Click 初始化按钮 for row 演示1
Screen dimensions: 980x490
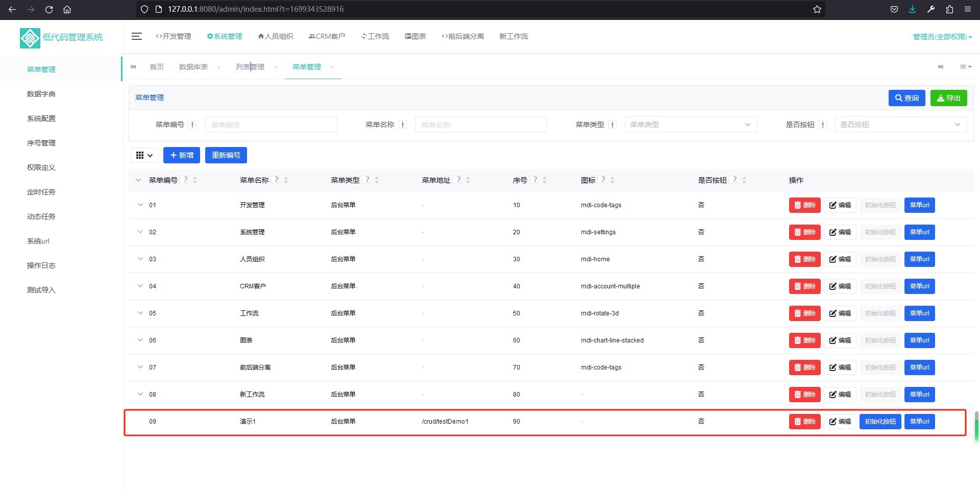tap(880, 422)
